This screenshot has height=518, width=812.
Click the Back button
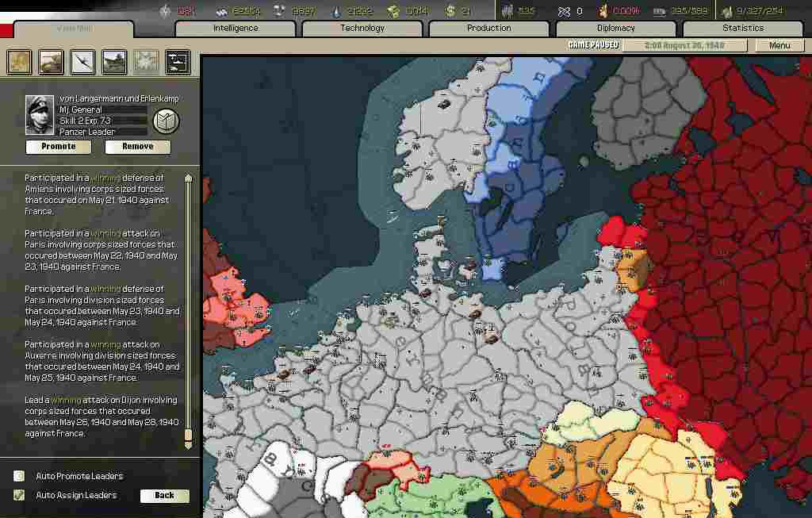165,495
